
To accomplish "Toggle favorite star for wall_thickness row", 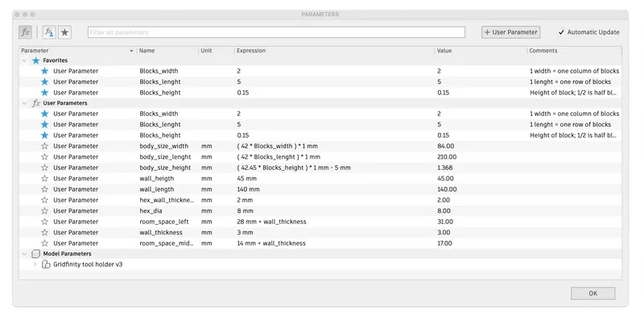I will click(x=45, y=232).
